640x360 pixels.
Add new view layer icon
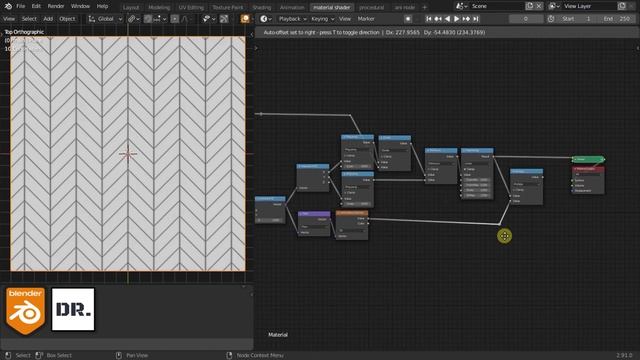pos(622,6)
